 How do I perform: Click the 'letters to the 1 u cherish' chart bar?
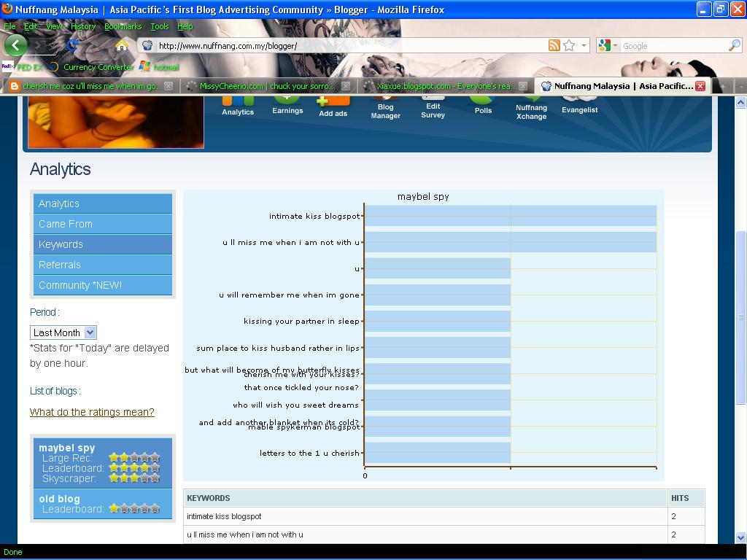(438, 453)
